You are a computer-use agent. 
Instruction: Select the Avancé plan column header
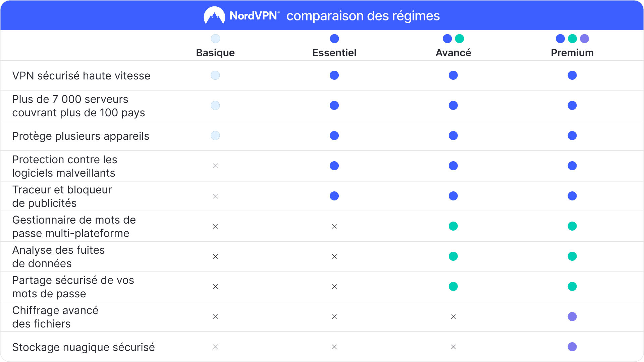(x=453, y=53)
